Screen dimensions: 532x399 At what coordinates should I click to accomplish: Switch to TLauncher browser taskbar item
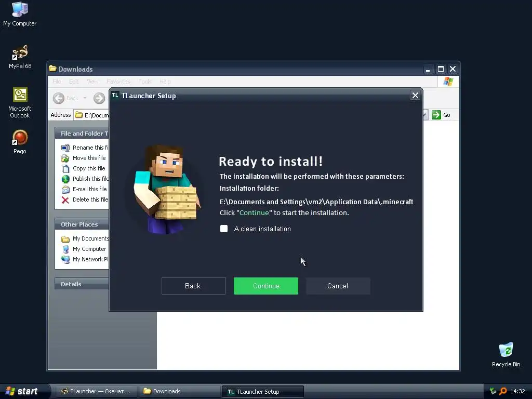point(96,391)
